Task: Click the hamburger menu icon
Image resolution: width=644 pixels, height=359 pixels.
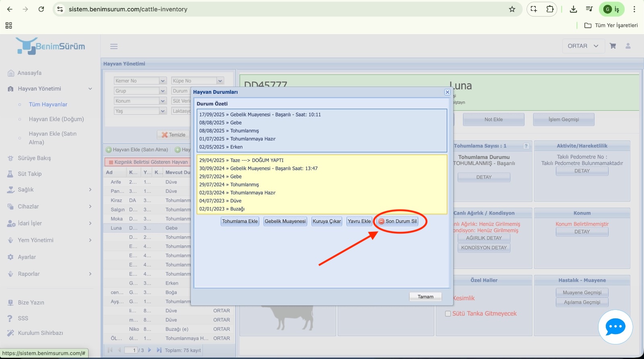Action: pyautogui.click(x=114, y=46)
